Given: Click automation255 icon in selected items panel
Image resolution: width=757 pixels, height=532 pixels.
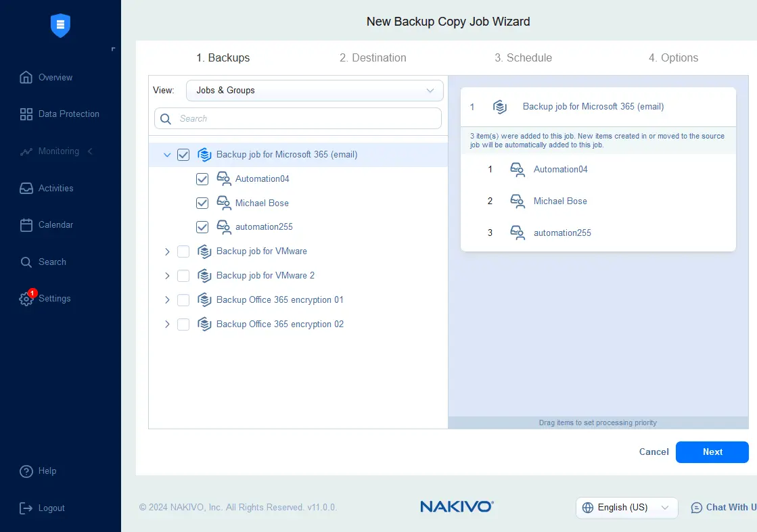Looking at the screenshot, I should coord(518,233).
